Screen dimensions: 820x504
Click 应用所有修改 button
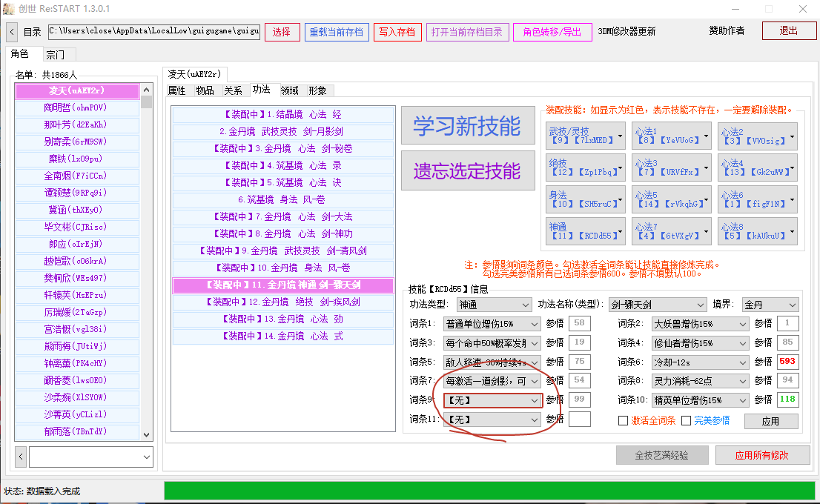pyautogui.click(x=761, y=455)
